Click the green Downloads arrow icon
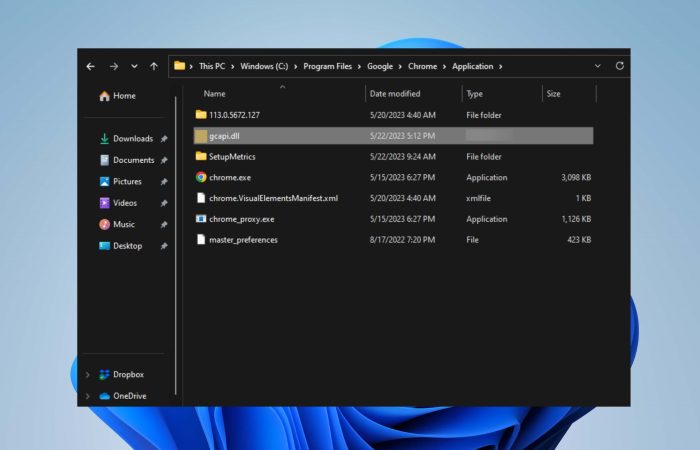 (104, 139)
